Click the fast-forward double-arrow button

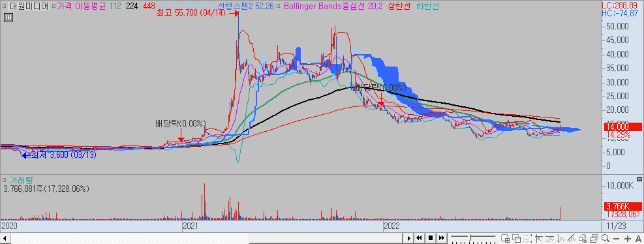442,238
